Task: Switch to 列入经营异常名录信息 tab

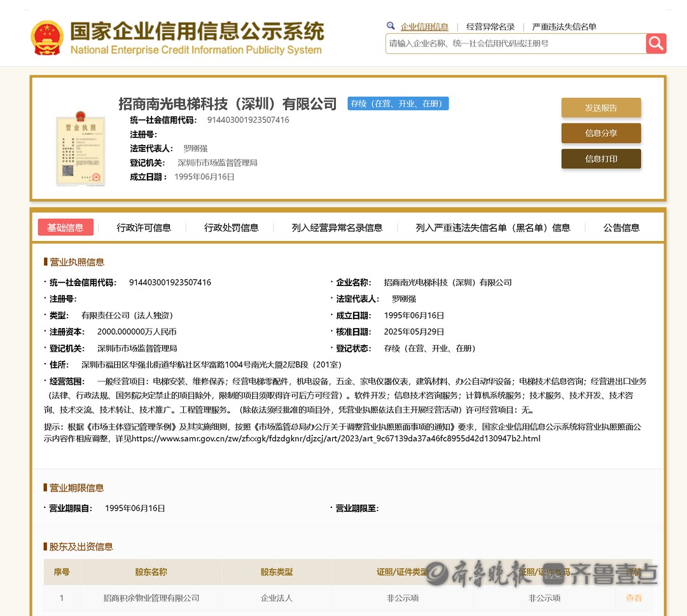Action: 337,228
